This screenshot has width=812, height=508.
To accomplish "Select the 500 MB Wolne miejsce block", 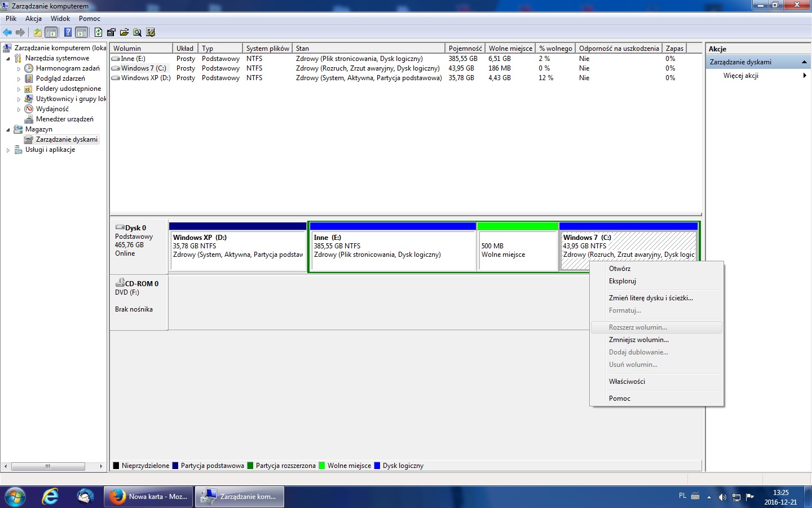I will coord(518,247).
